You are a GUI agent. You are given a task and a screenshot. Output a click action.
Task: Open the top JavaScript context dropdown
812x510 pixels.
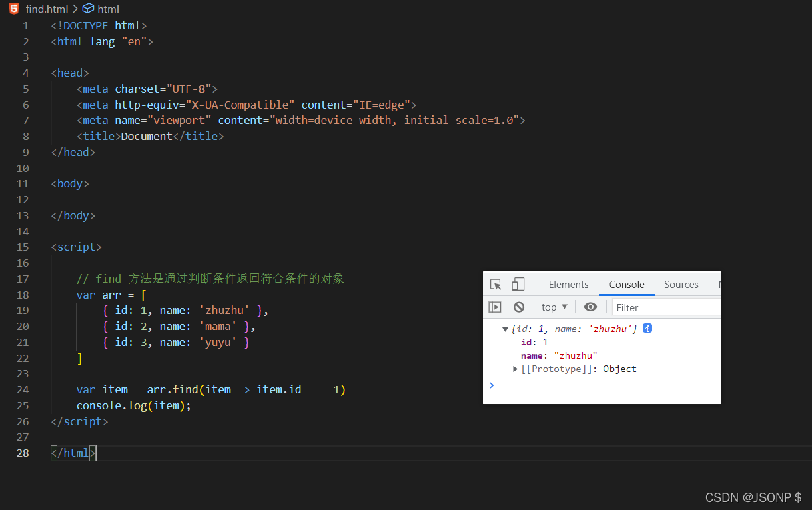tap(555, 307)
